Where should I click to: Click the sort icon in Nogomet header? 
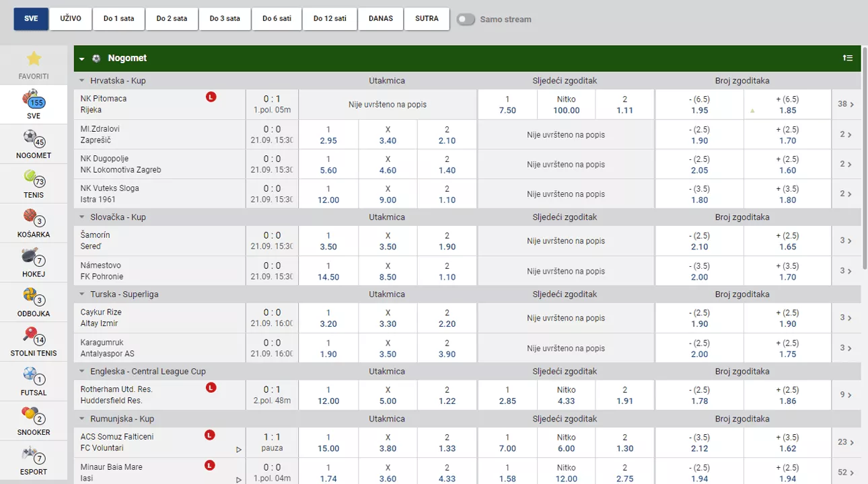point(847,58)
